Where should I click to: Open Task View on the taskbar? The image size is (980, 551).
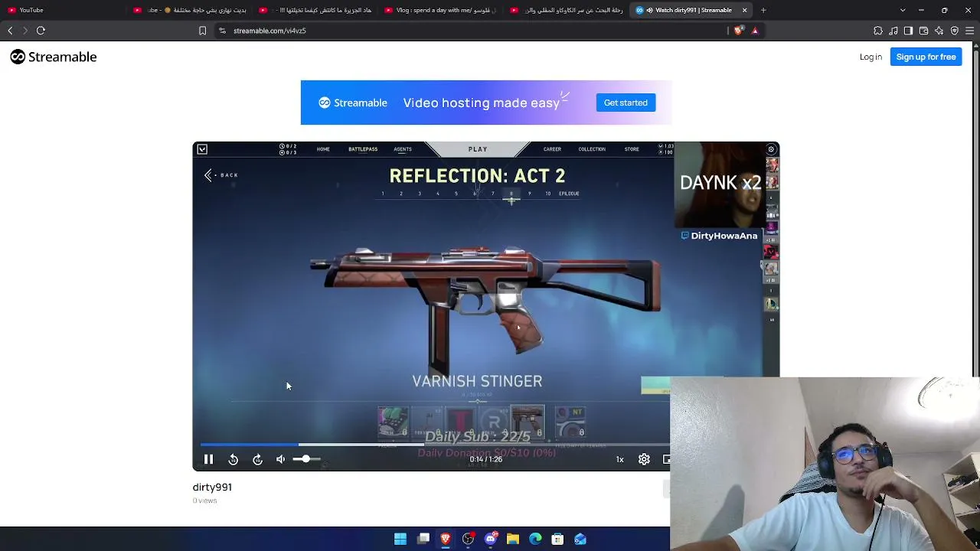[423, 540]
